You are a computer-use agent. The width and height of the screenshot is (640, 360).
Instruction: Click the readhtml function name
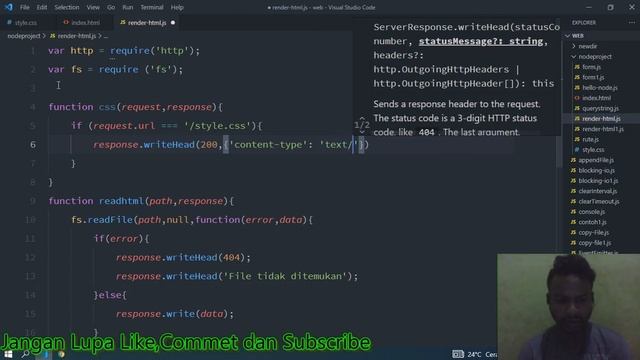(x=121, y=201)
